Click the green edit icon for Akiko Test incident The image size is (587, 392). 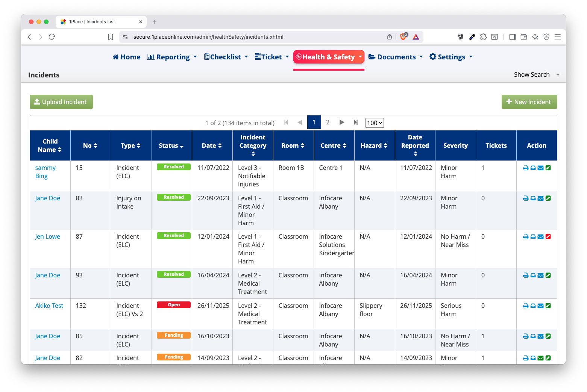[x=548, y=306]
